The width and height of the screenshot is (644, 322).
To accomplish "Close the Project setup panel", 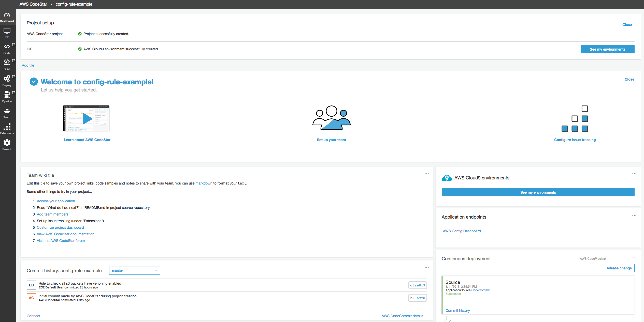I will tap(627, 25).
